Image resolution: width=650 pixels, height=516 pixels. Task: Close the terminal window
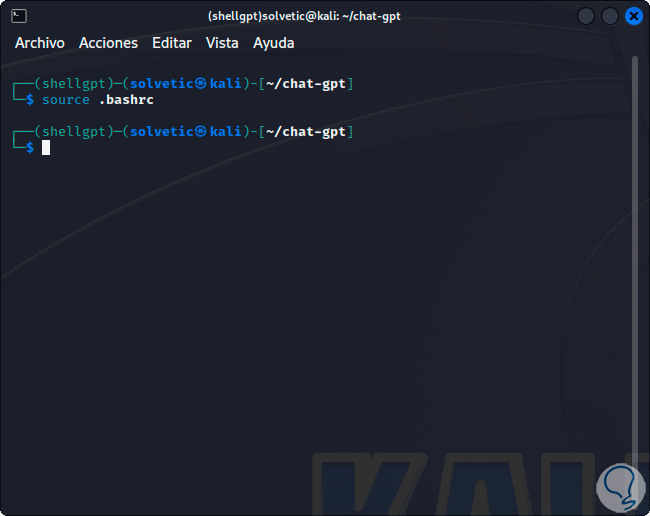633,16
